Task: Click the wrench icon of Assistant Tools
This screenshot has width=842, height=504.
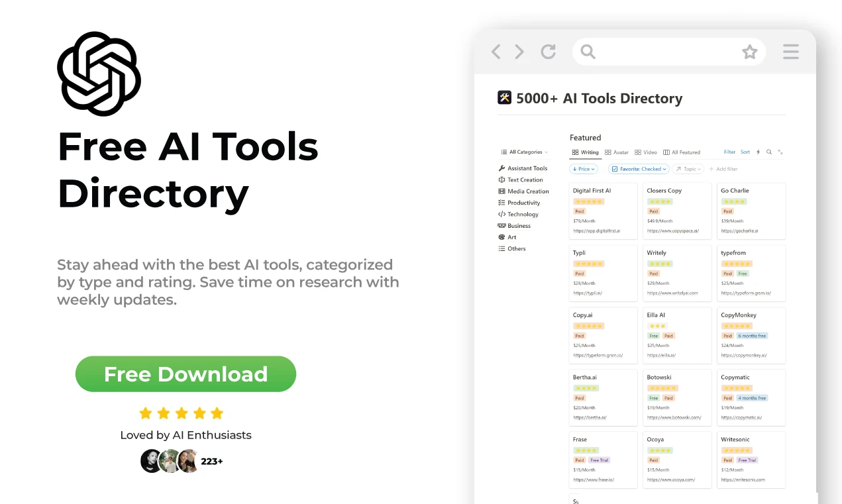Action: click(x=501, y=168)
